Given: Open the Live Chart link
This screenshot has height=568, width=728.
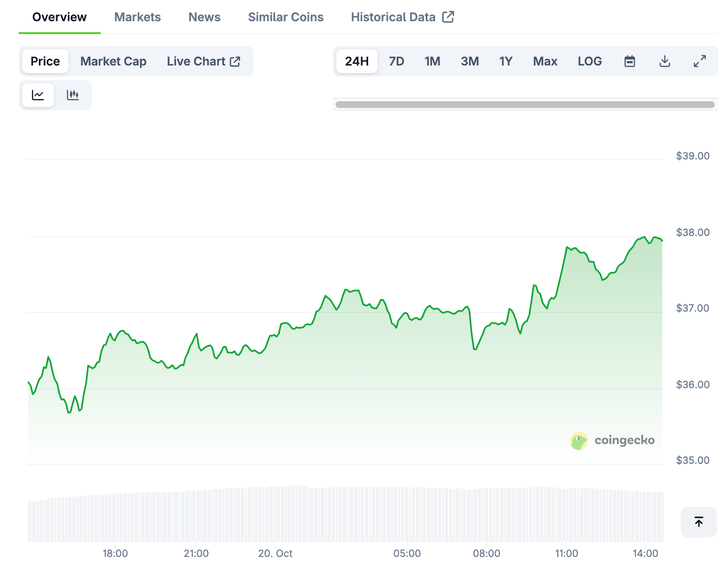Looking at the screenshot, I should coord(203,61).
